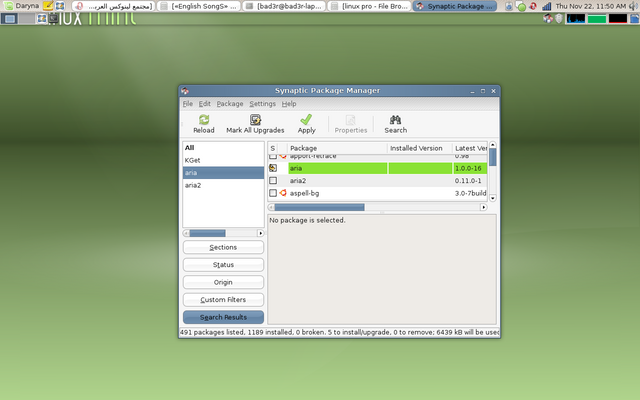
Task: Select aria2 in search history list
Action: tap(223, 185)
